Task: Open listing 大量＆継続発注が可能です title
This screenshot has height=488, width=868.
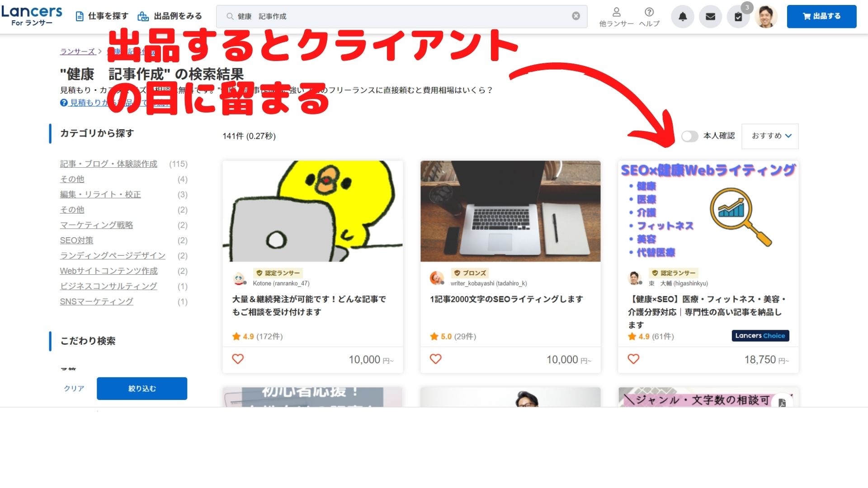Action: 309,305
